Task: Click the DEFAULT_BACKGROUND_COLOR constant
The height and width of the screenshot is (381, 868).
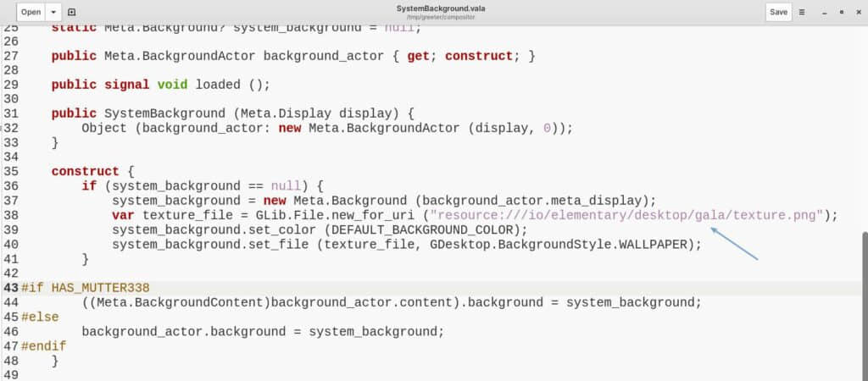Action: click(420, 229)
